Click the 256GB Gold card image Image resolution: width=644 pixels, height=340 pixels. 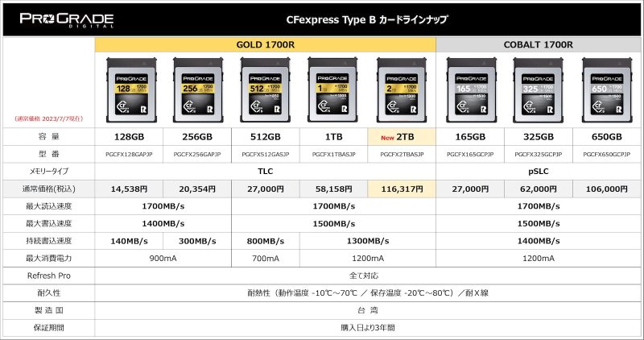click(x=198, y=89)
